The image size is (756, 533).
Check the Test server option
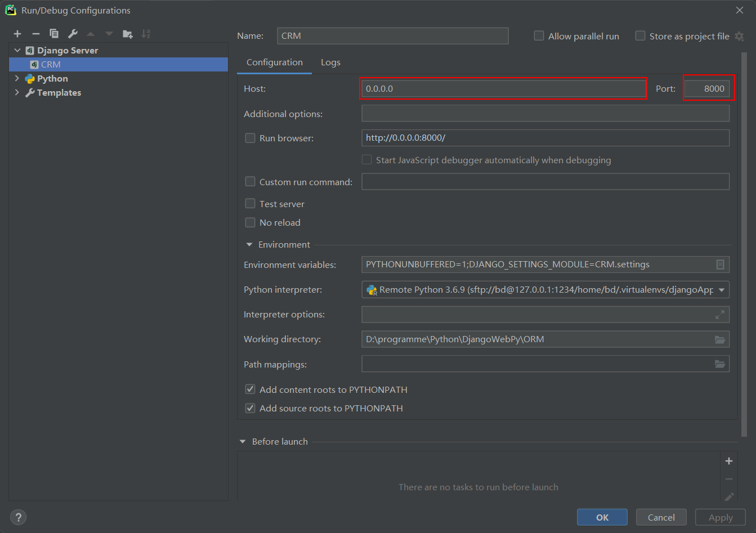(x=250, y=204)
